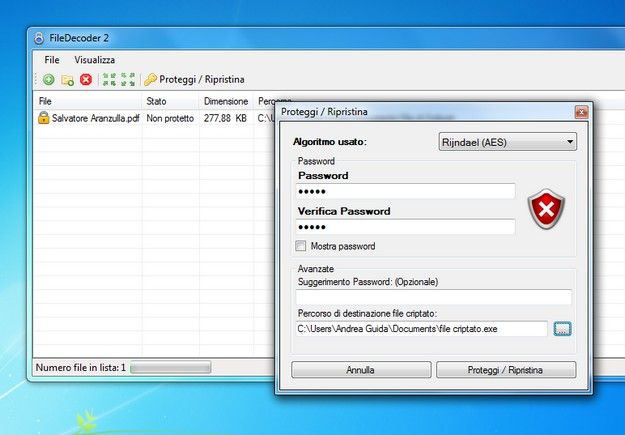The height and width of the screenshot is (435, 625).
Task: Click Numero file in lista: 1 status text
Action: [81, 367]
